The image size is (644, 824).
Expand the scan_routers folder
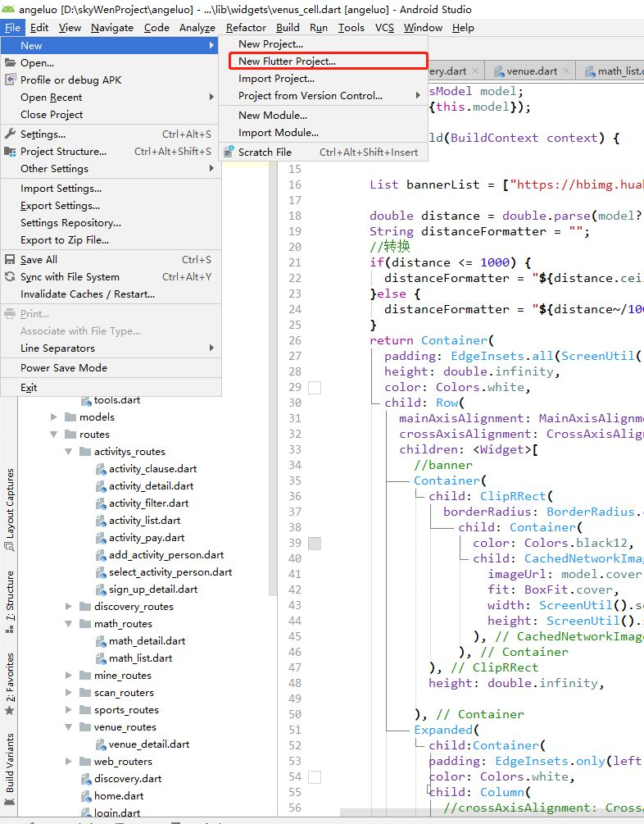tap(68, 693)
